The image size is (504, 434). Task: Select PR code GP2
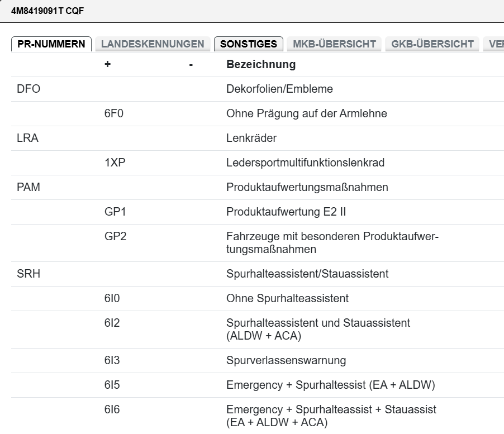coord(115,236)
